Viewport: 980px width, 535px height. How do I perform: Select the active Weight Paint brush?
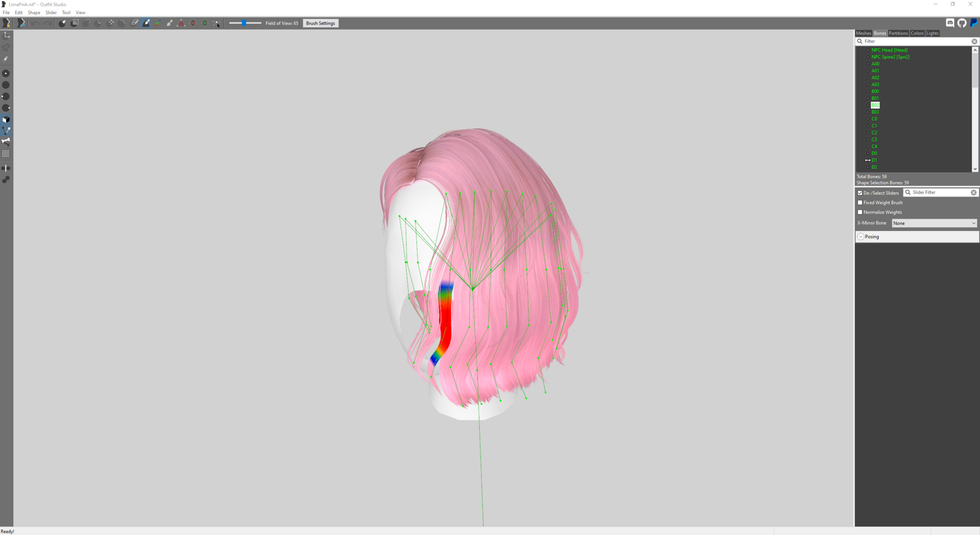146,23
